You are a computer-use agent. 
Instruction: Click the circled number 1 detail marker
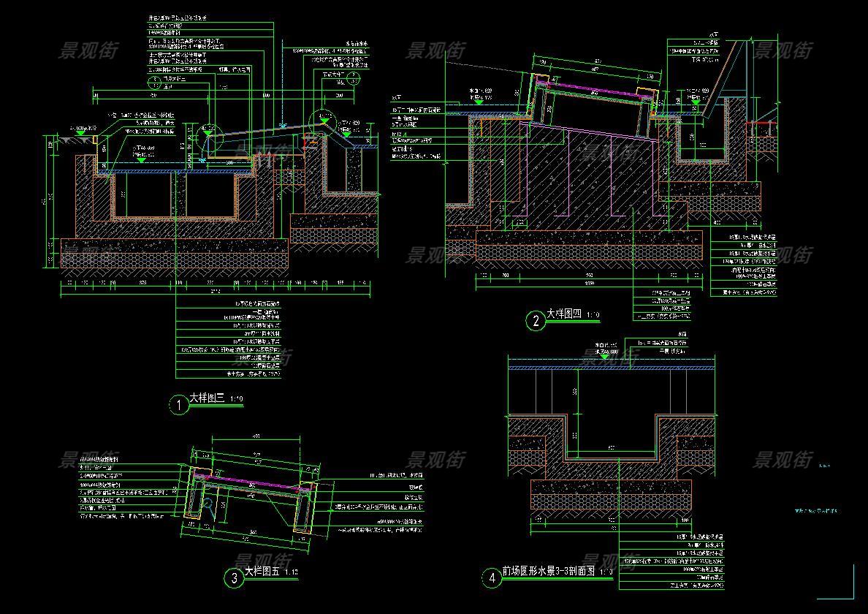[179, 405]
